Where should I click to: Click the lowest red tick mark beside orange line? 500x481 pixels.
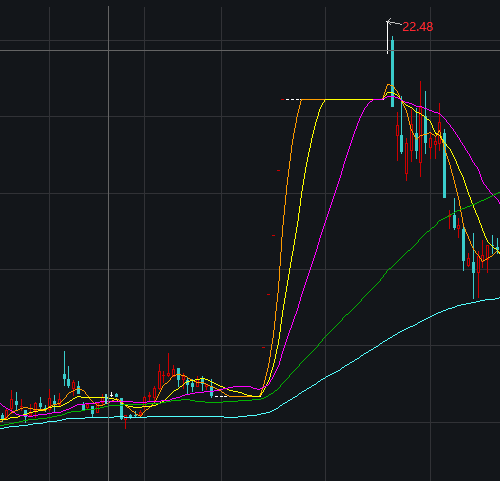click(263, 348)
